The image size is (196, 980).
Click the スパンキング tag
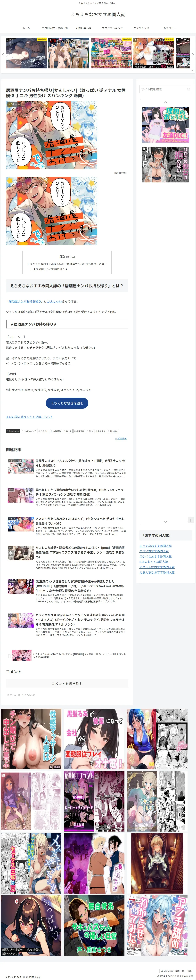point(29,431)
